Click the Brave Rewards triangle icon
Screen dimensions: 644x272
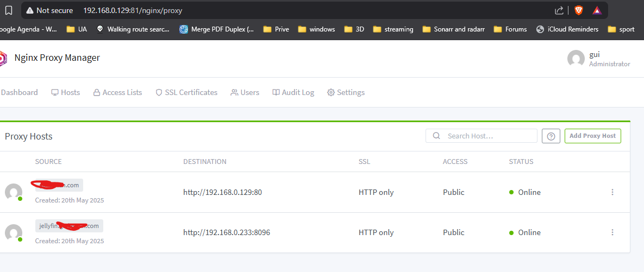pos(597,11)
